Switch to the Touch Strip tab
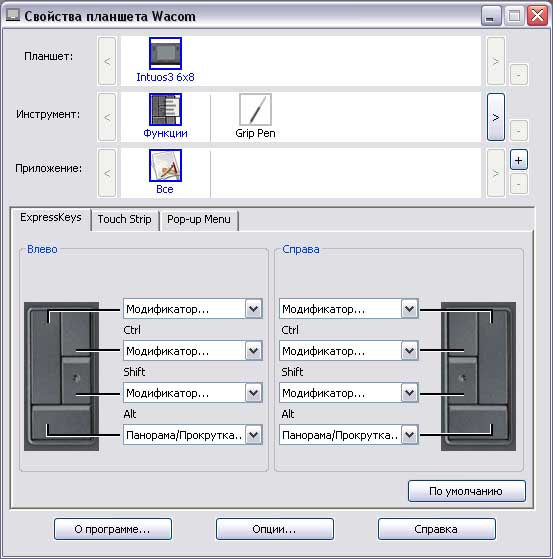This screenshot has width=553, height=559. point(124,219)
